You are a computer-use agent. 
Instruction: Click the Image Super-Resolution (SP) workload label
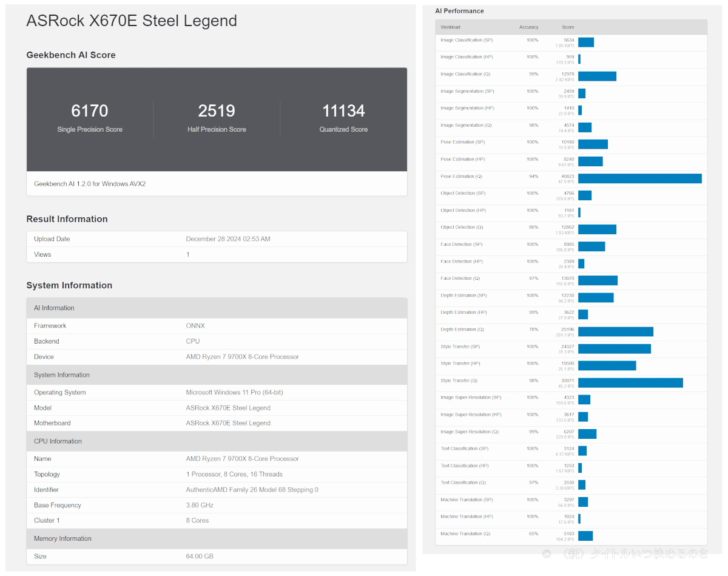[x=471, y=397]
